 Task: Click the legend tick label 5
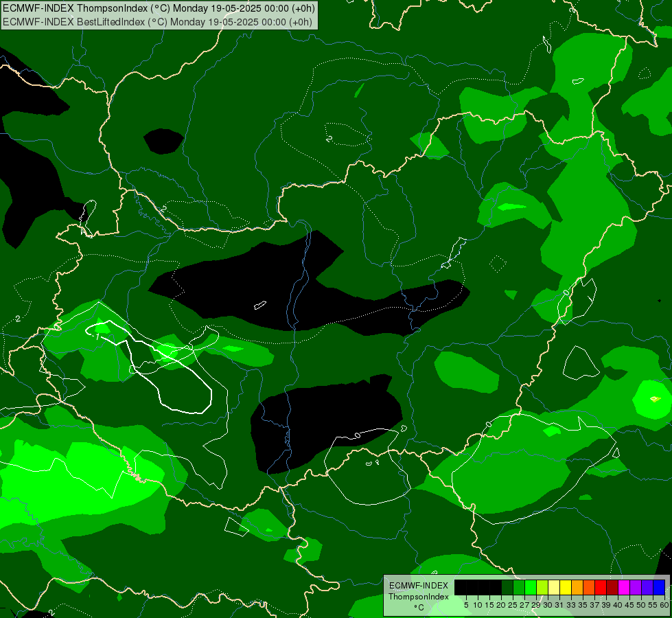pyautogui.click(x=466, y=605)
